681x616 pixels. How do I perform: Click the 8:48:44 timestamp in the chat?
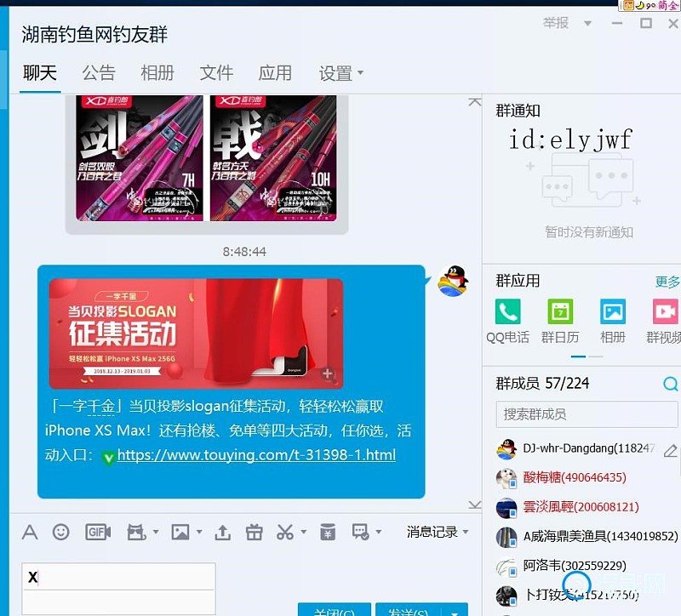pos(244,252)
